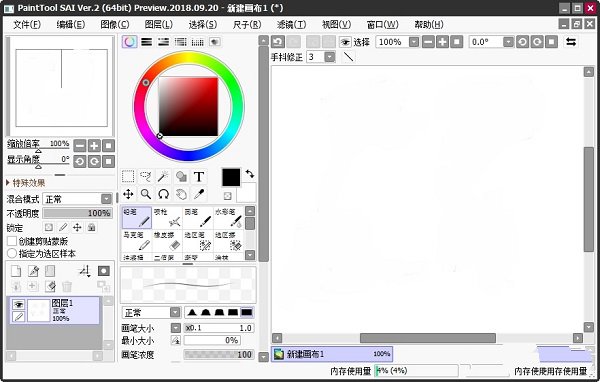This screenshot has width=600, height=382.
Task: Select the shape tool
Action: tap(181, 176)
